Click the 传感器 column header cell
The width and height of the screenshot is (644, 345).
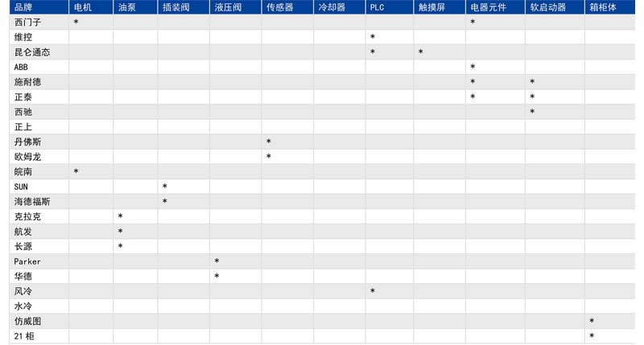(279, 7)
